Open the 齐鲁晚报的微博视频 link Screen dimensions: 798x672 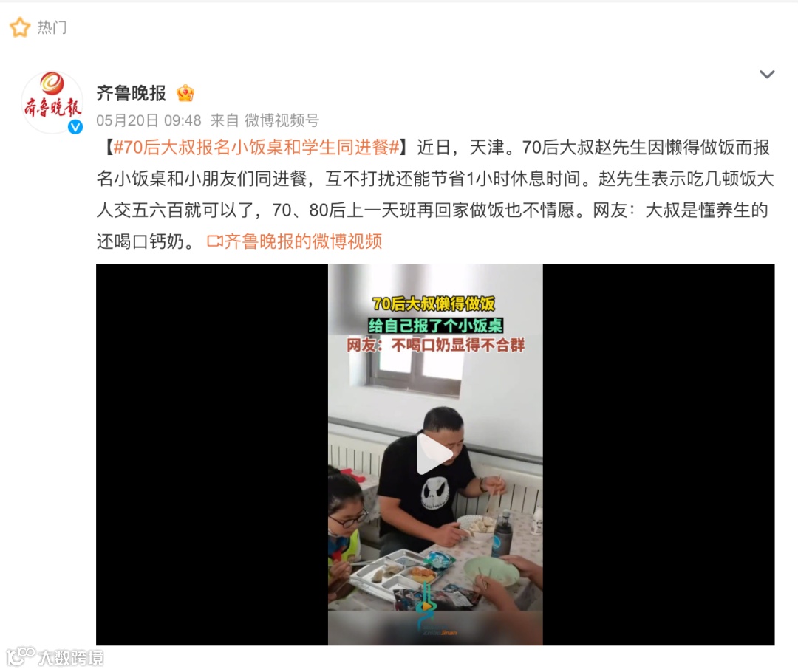(303, 241)
